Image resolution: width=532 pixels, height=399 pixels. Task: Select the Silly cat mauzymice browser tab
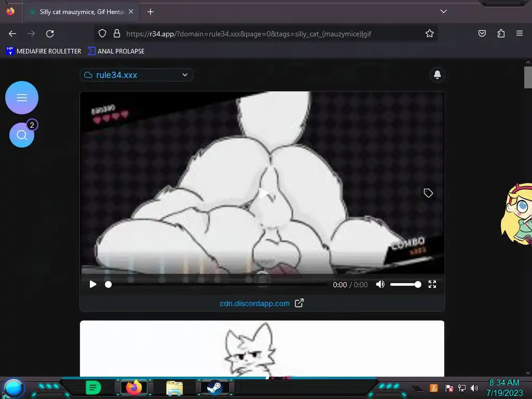pyautogui.click(x=82, y=12)
